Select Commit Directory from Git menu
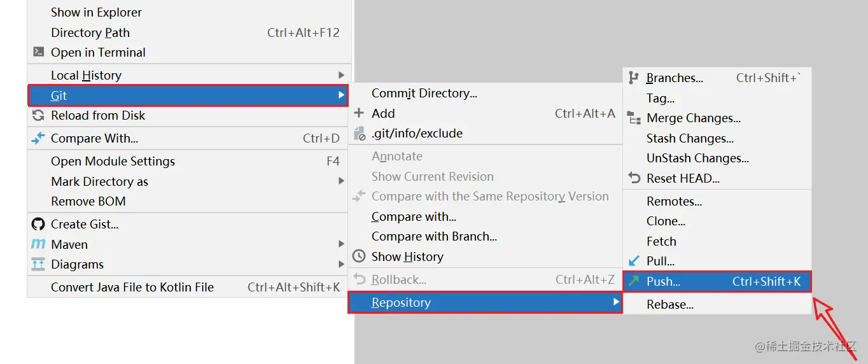The width and height of the screenshot is (868, 364). click(x=424, y=93)
